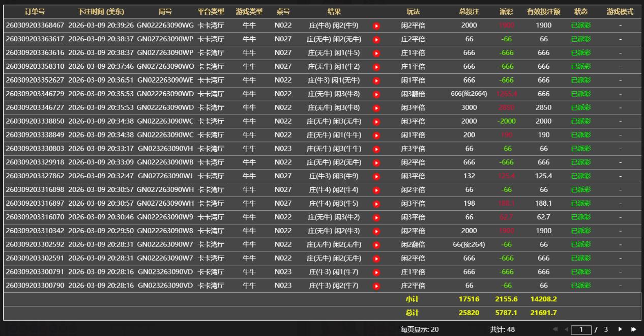Click the 下注时间 (美东) column header
The height and width of the screenshot is (336, 644).
click(101, 12)
